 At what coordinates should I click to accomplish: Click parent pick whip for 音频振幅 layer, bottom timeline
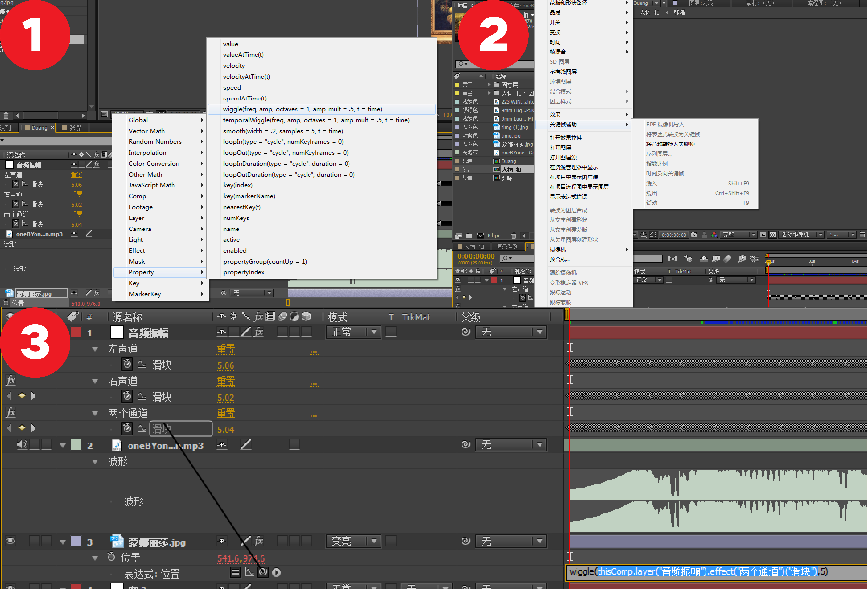click(466, 332)
